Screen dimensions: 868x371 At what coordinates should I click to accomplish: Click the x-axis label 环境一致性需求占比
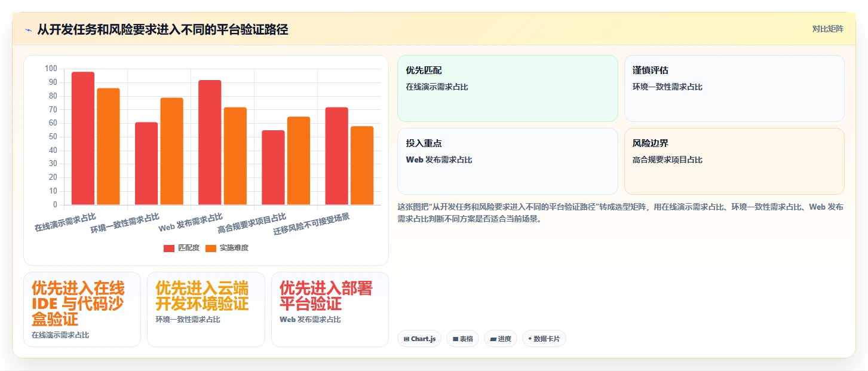click(125, 223)
